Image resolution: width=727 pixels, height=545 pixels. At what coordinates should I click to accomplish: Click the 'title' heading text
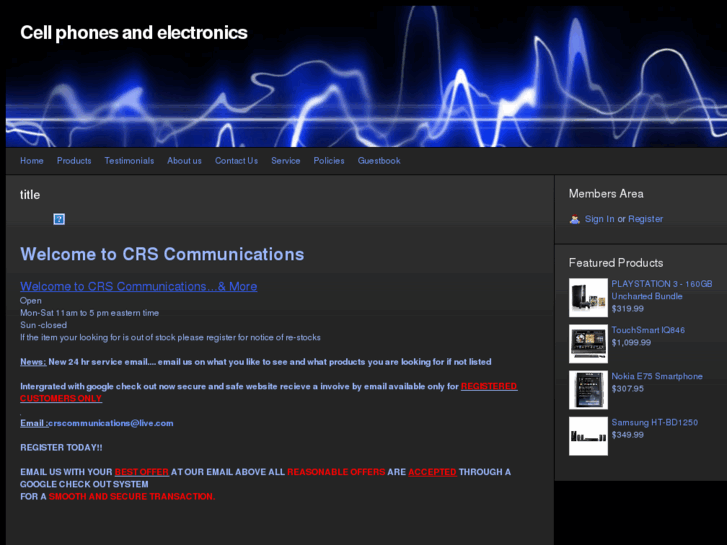click(30, 194)
